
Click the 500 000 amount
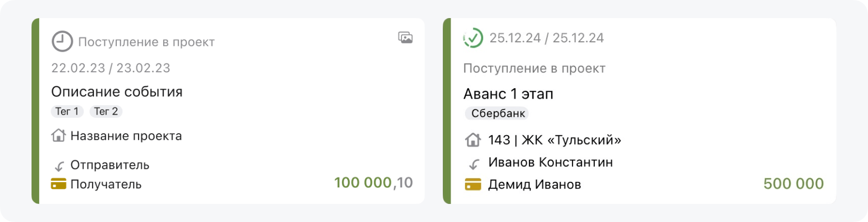[793, 184]
